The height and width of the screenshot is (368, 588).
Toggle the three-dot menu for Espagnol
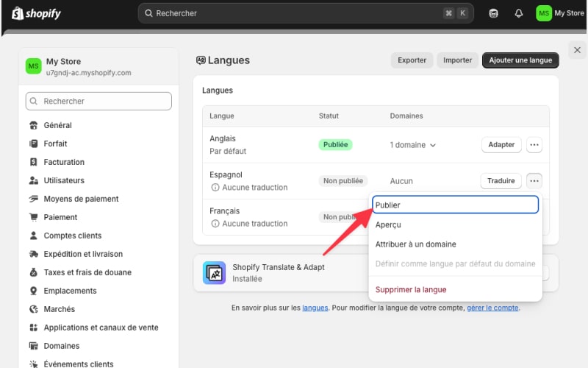point(534,180)
